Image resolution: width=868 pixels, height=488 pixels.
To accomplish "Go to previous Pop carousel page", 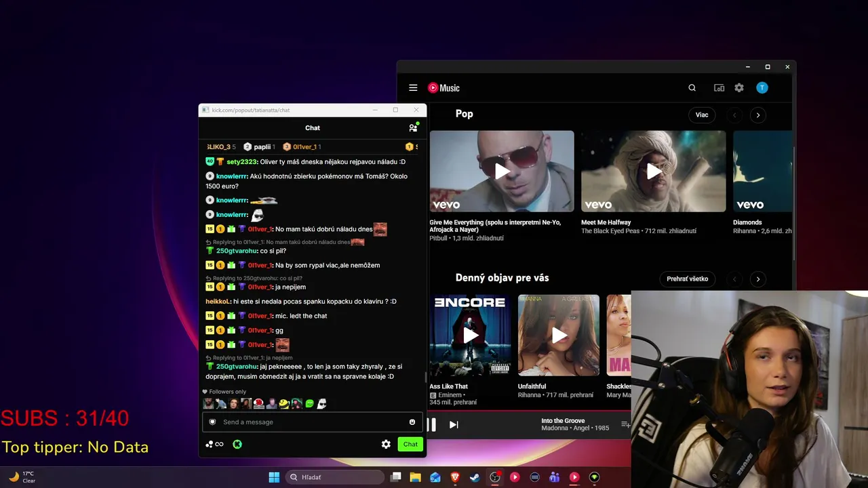I will pyautogui.click(x=734, y=115).
